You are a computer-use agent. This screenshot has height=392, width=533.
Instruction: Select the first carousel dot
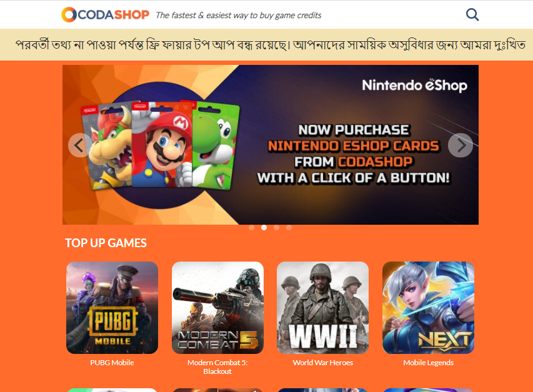click(252, 228)
